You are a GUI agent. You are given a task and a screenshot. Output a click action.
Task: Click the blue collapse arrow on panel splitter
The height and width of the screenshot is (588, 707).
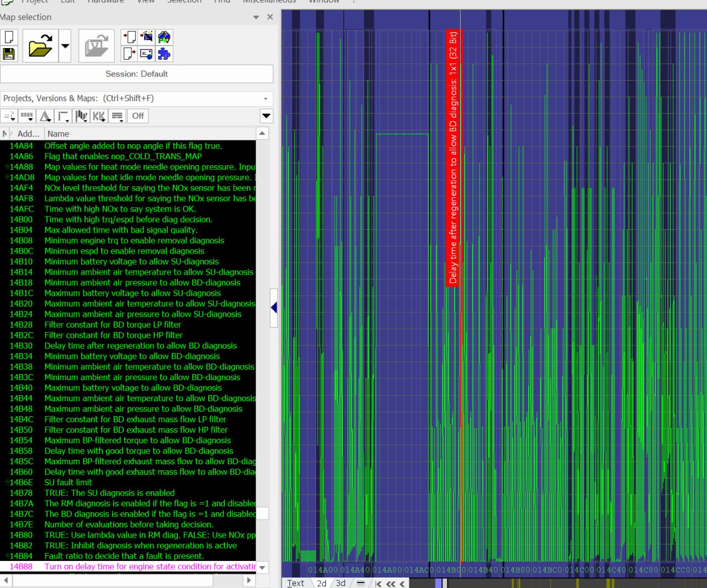pos(273,307)
